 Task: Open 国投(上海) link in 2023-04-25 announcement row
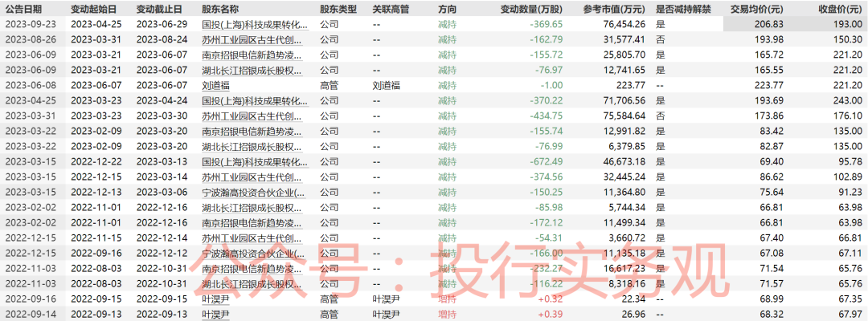pyautogui.click(x=254, y=100)
